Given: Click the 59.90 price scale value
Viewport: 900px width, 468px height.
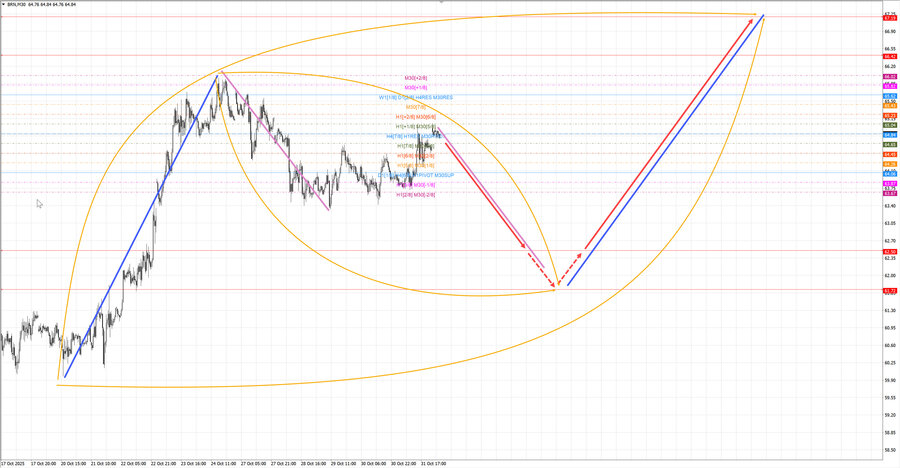Looking at the screenshot, I should 890,380.
